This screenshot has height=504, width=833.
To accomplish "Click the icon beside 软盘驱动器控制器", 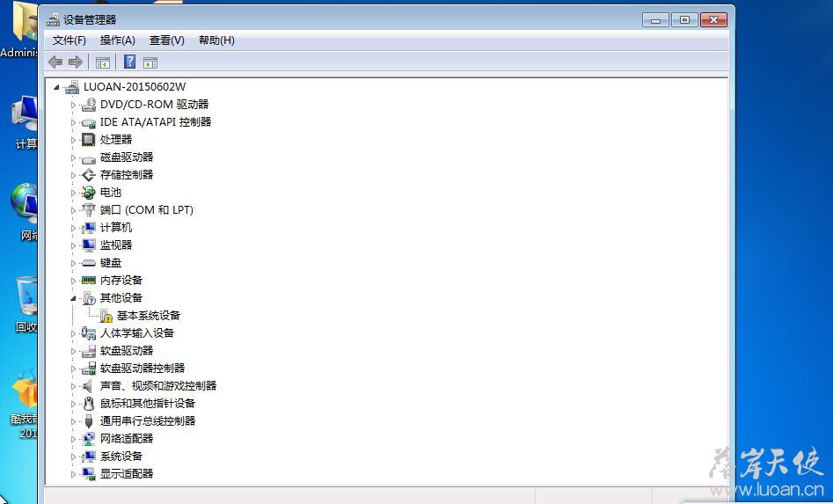I will point(89,368).
